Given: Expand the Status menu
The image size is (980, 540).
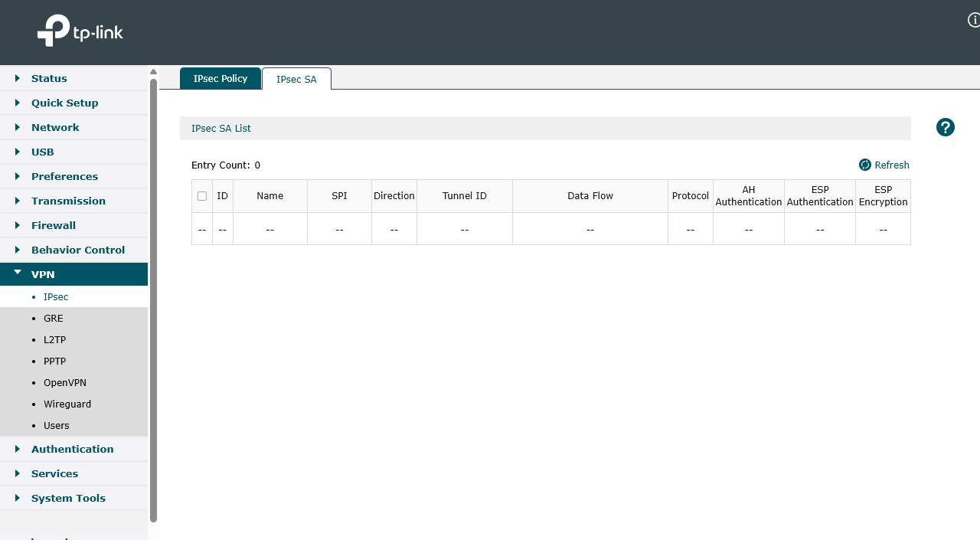Looking at the screenshot, I should point(73,78).
